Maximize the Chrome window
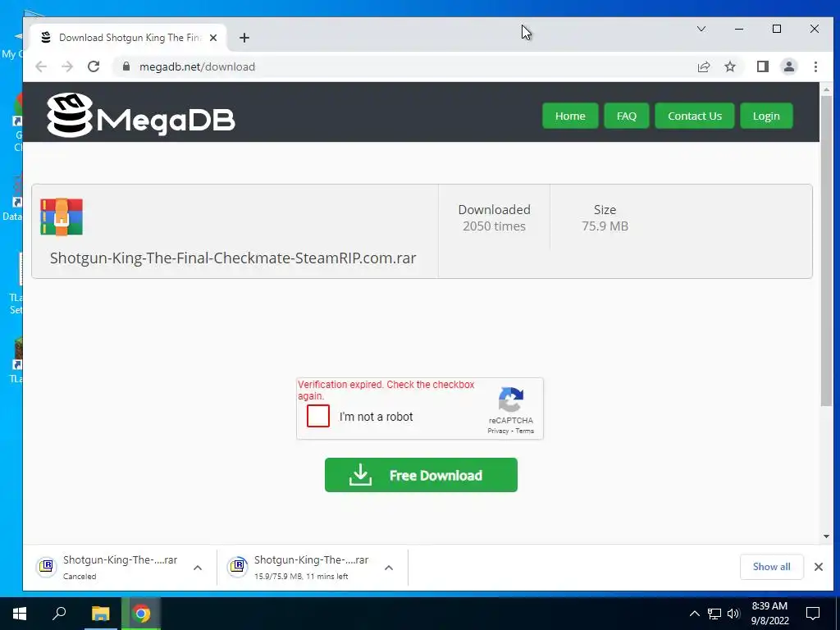Image resolution: width=840 pixels, height=630 pixels. point(777,29)
